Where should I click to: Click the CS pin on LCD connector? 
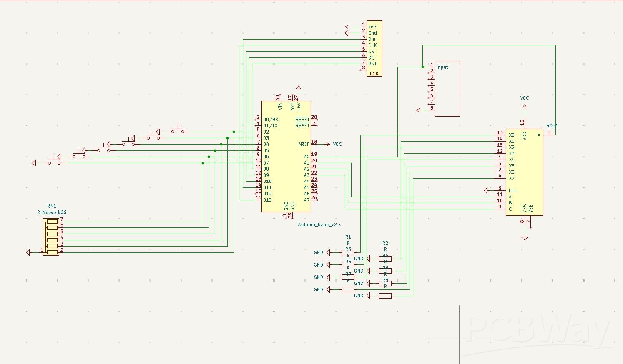tap(371, 52)
